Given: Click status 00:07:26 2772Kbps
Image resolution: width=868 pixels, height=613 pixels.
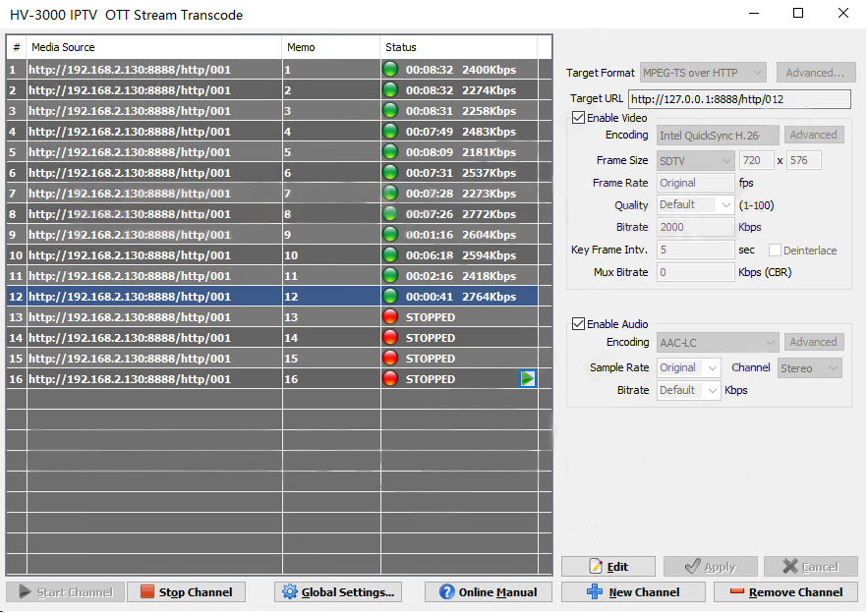Looking at the screenshot, I should point(461,214).
